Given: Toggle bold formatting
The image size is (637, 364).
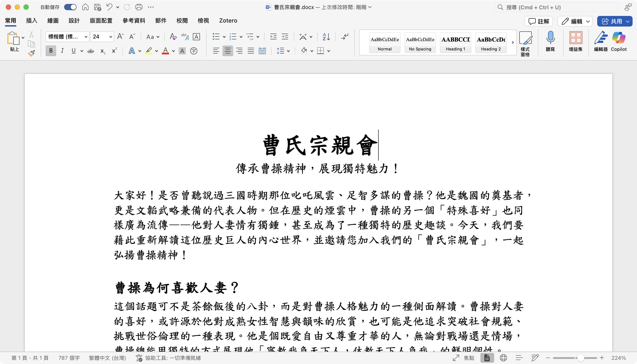Looking at the screenshot, I should [x=50, y=51].
